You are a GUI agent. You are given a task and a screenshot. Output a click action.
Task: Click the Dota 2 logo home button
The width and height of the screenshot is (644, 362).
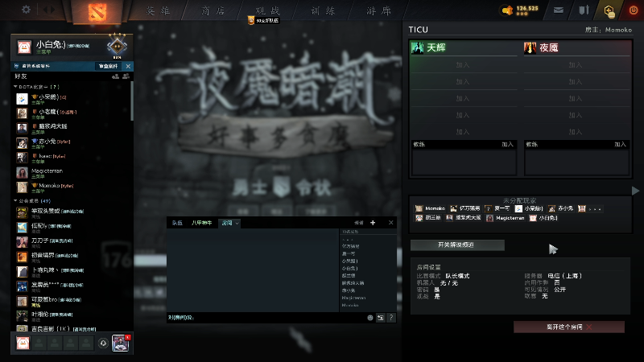tap(97, 12)
